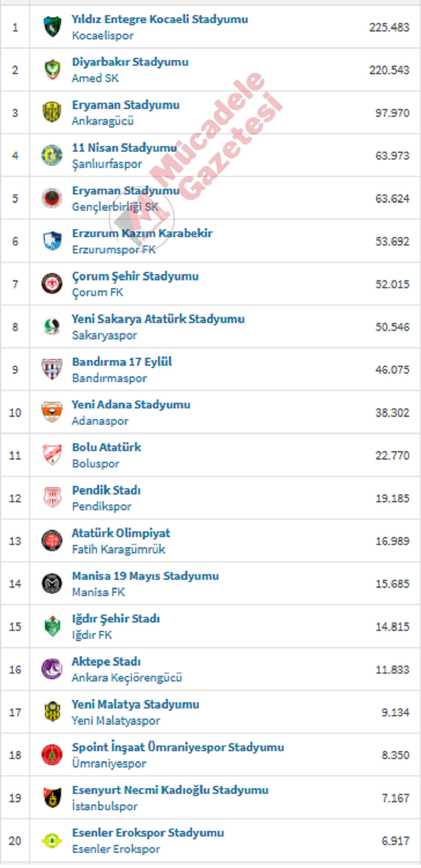
Task: Open Yeni Sakarya Atatürk Stadyumu link
Action: coord(158,319)
